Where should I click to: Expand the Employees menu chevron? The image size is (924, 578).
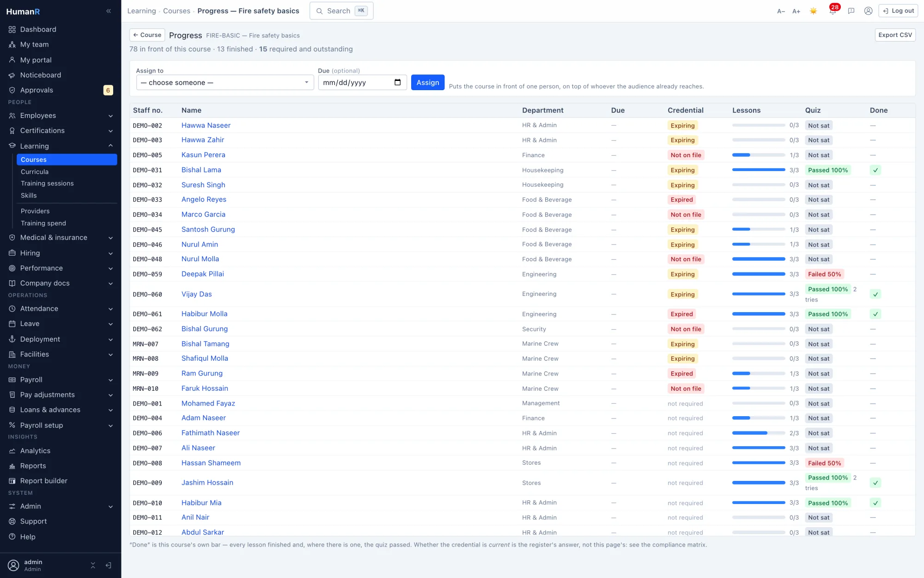[110, 116]
